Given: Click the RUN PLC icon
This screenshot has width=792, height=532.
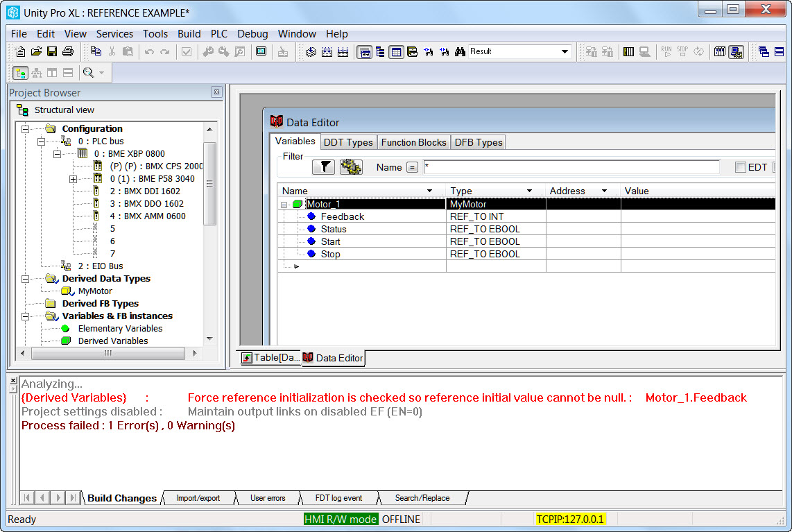Looking at the screenshot, I should pos(666,51).
